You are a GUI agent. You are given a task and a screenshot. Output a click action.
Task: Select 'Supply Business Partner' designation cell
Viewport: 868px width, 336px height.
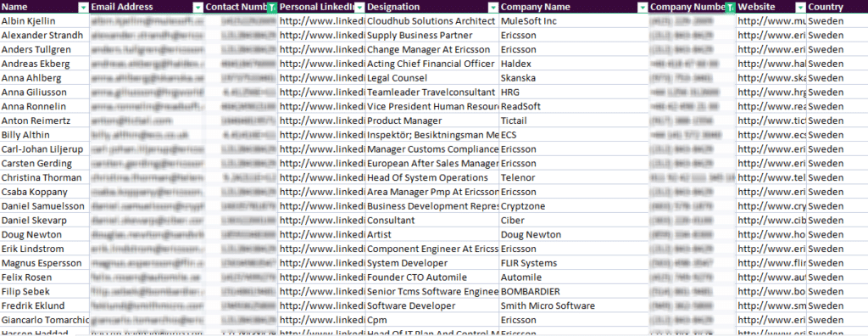click(x=431, y=36)
